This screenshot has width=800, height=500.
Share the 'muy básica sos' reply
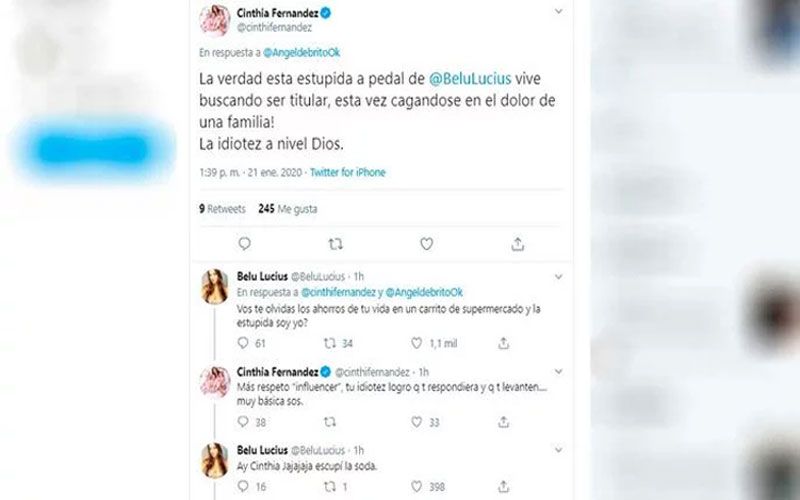coord(503,422)
